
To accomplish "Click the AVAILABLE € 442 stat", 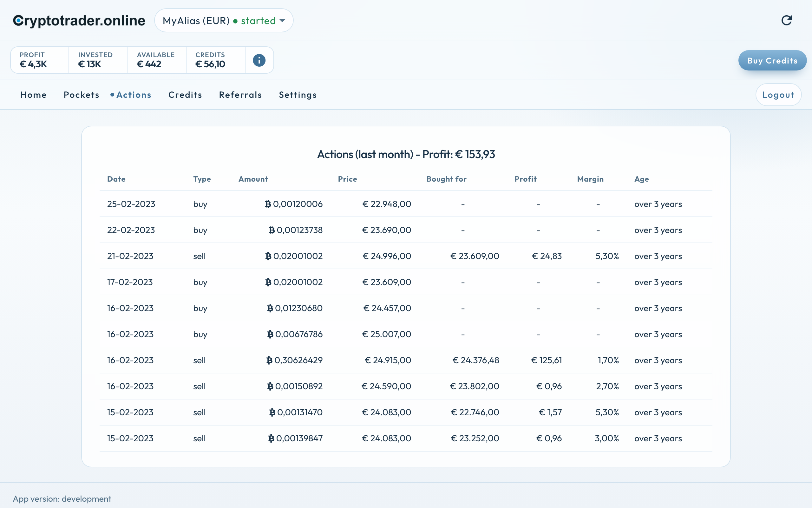I will [157, 60].
